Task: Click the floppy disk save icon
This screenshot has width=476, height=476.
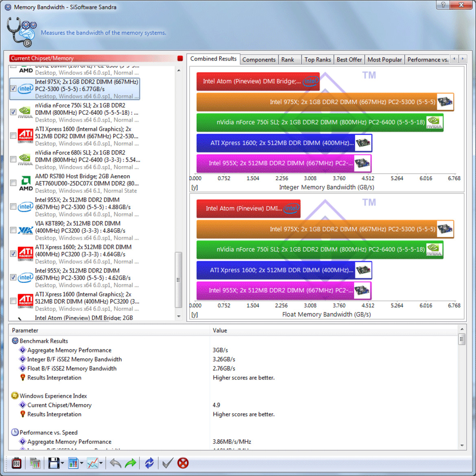Action: point(53,463)
